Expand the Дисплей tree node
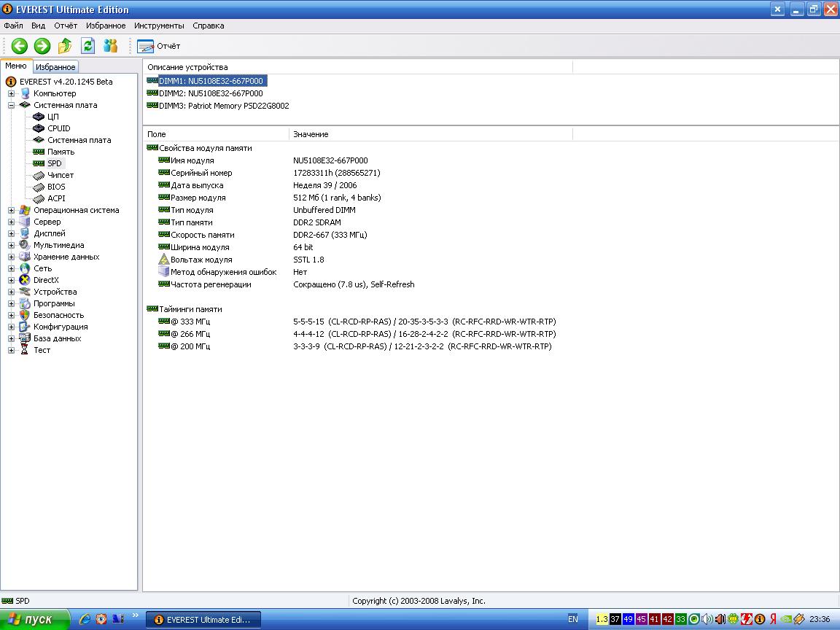The image size is (840, 630). (11, 233)
